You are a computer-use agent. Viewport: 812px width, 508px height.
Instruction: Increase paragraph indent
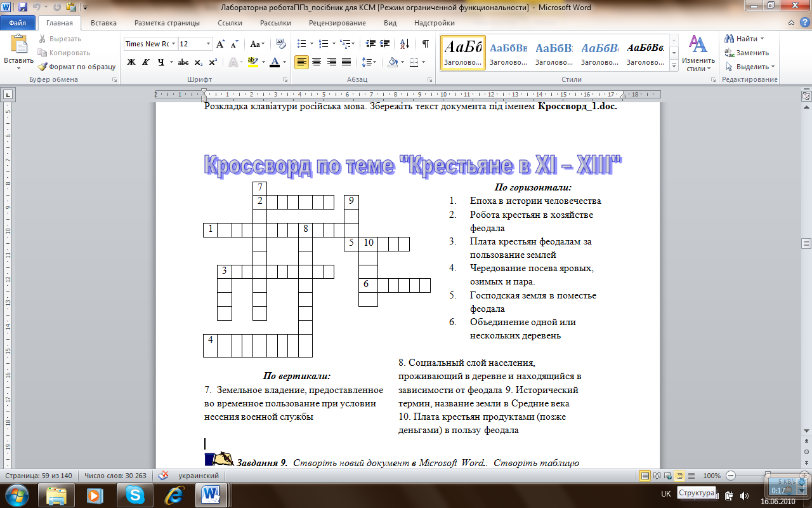[386, 44]
